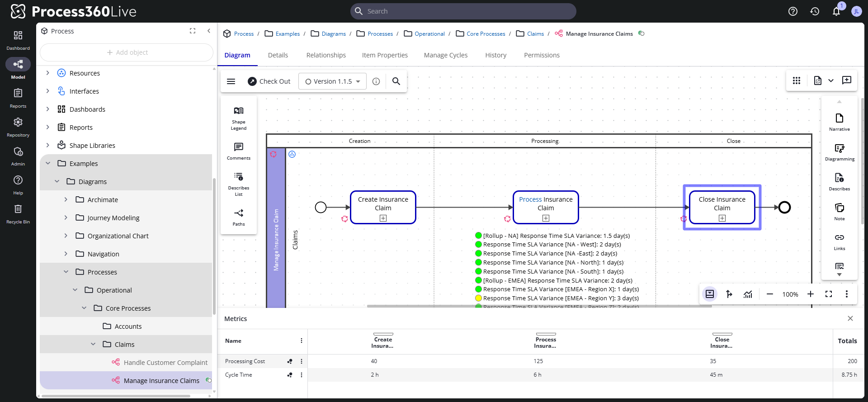
Task: Expand the Resources tree node
Action: pyautogui.click(x=48, y=73)
